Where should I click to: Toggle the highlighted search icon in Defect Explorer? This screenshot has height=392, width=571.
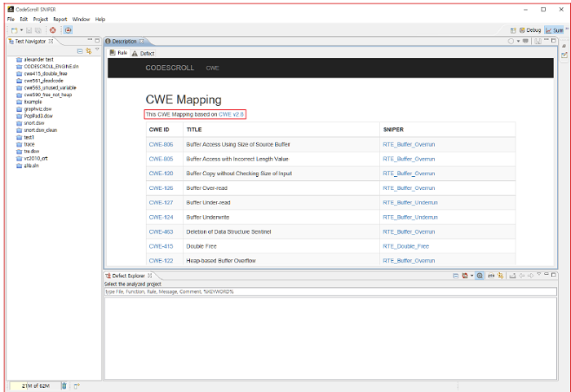point(480,275)
